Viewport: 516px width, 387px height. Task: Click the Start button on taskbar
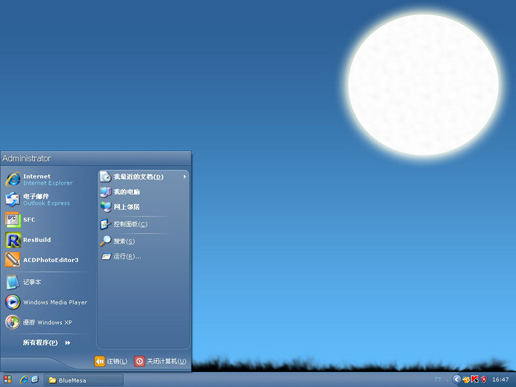tap(8, 380)
